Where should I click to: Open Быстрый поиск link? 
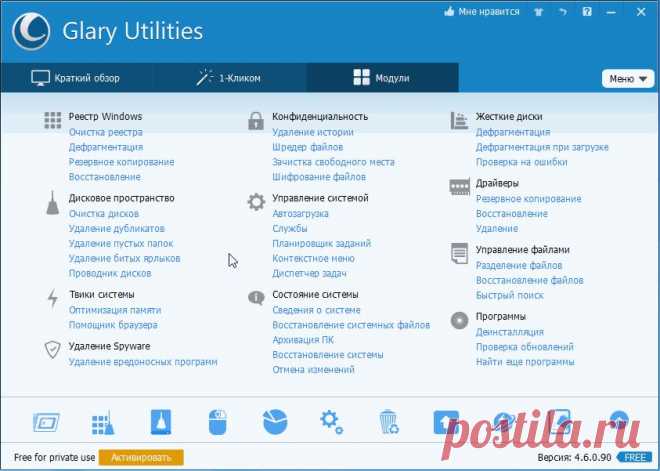510,295
